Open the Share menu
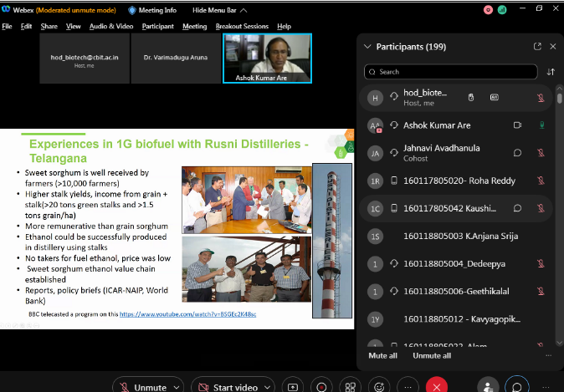The width and height of the screenshot is (564, 392). pos(49,26)
